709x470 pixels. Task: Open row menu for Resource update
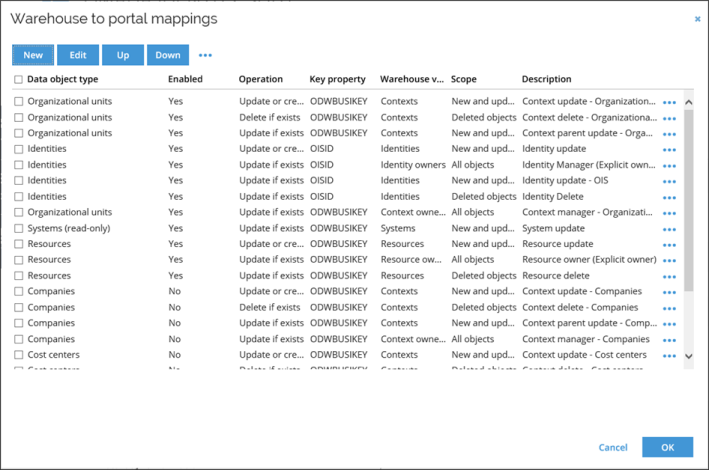point(669,245)
